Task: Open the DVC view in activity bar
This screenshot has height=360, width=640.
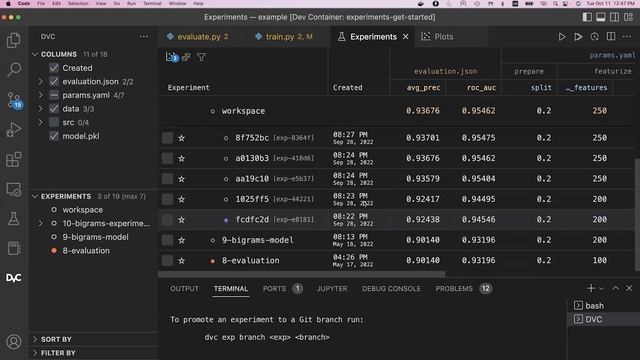Action: (13, 278)
